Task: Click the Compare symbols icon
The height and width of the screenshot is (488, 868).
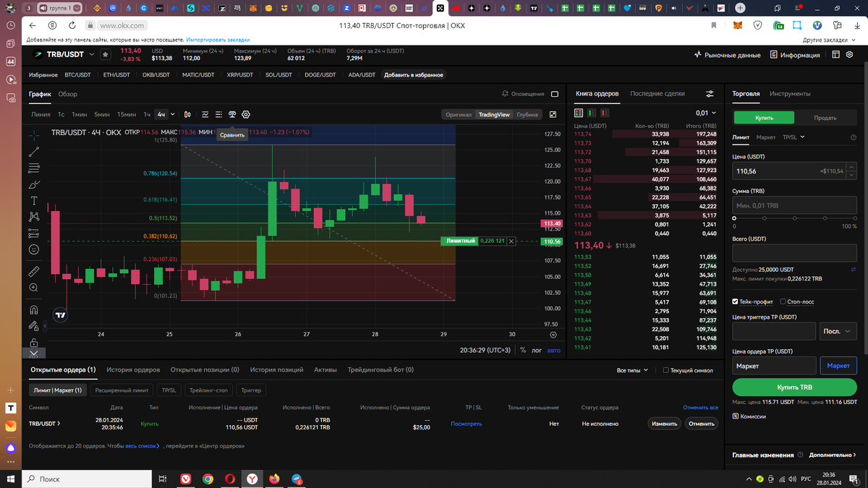Action: [x=232, y=114]
